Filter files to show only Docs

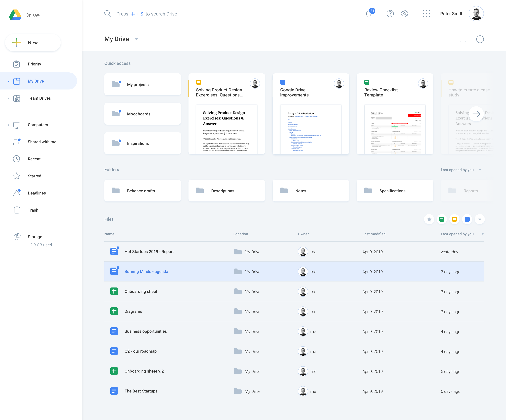point(467,219)
